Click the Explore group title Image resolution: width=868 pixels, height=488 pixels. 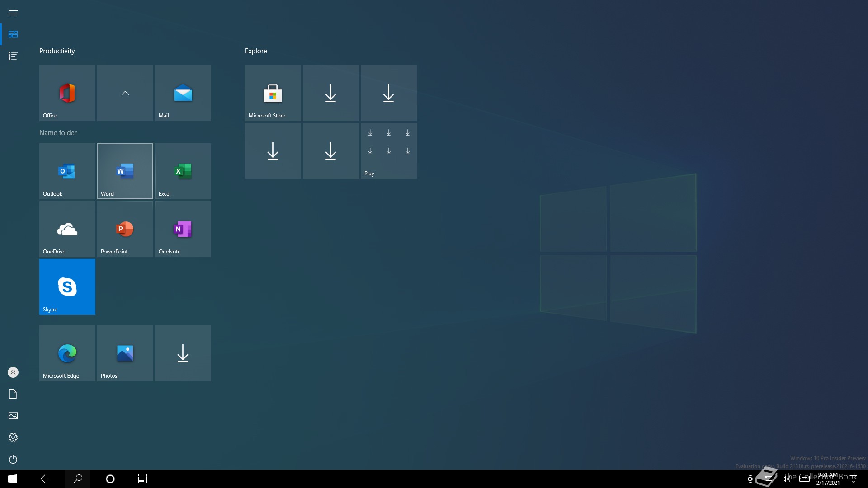click(256, 51)
